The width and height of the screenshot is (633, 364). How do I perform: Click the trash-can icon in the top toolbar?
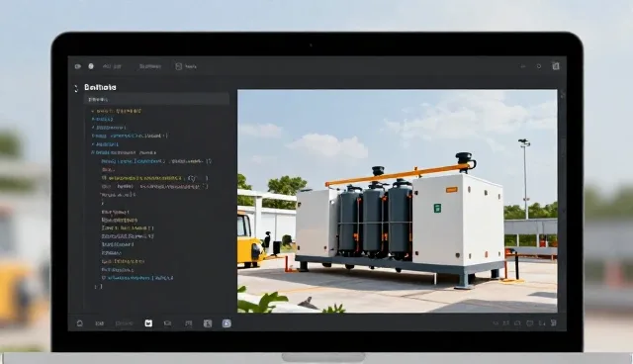coord(556,66)
